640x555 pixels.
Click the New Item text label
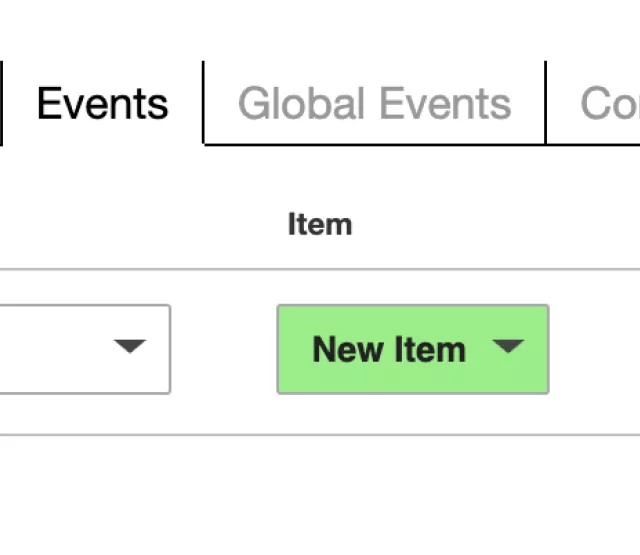[x=389, y=349]
